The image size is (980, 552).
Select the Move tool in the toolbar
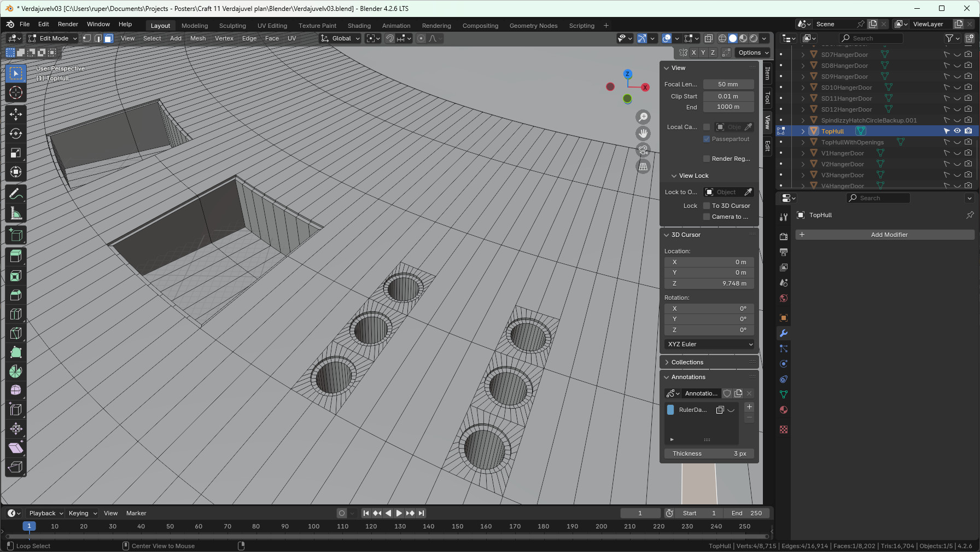coord(16,114)
